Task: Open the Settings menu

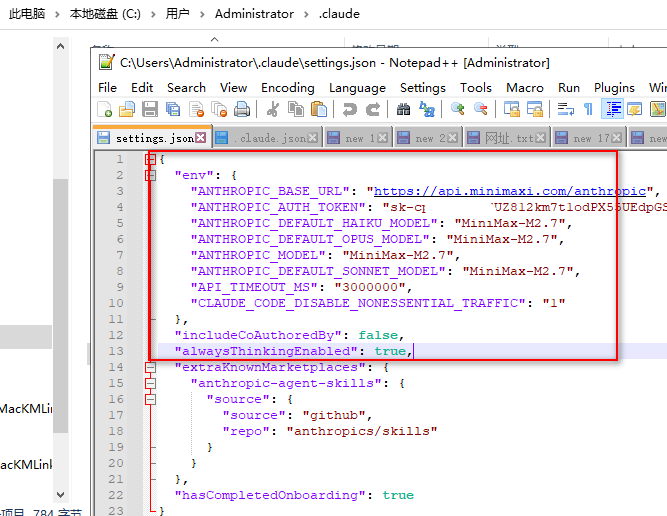Action: 423,88
